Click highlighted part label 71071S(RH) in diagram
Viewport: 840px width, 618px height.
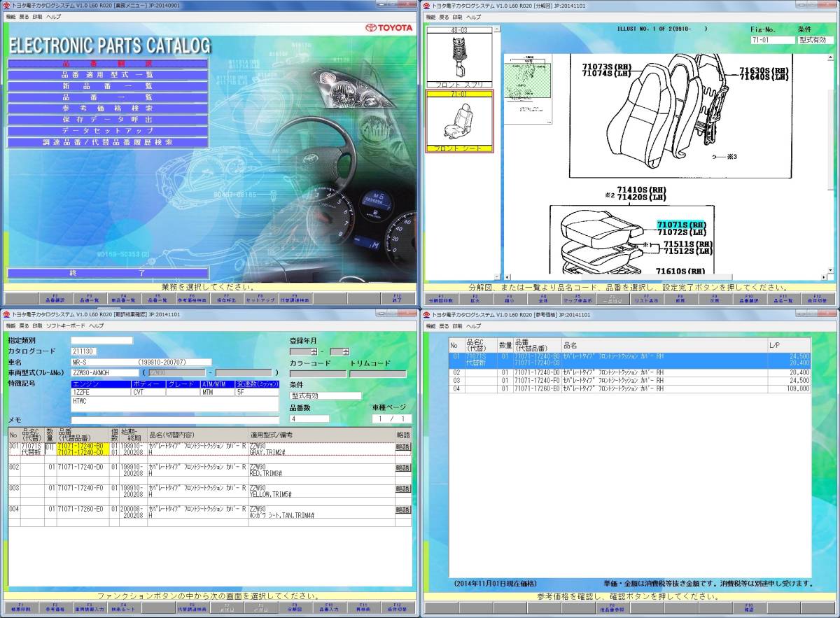681,225
